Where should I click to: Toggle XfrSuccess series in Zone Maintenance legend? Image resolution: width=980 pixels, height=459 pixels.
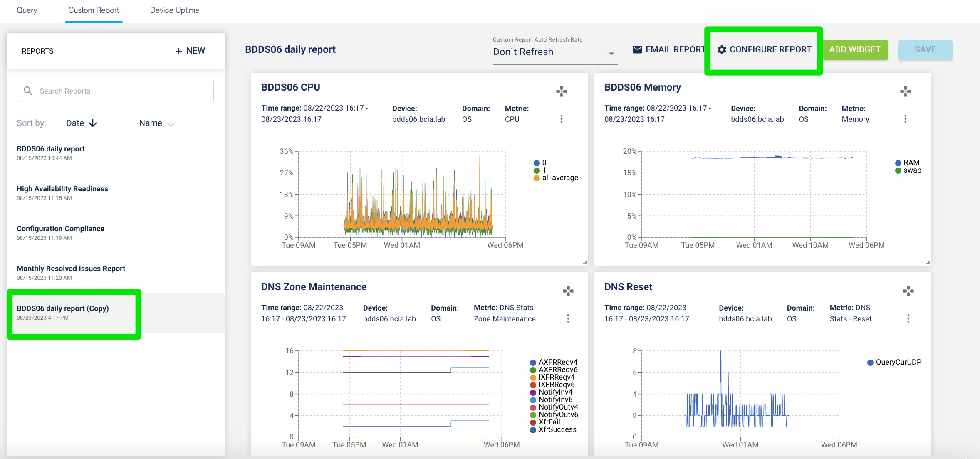coord(557,429)
